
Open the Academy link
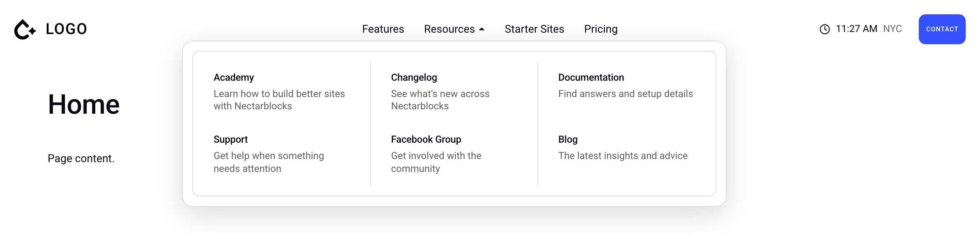point(233,77)
